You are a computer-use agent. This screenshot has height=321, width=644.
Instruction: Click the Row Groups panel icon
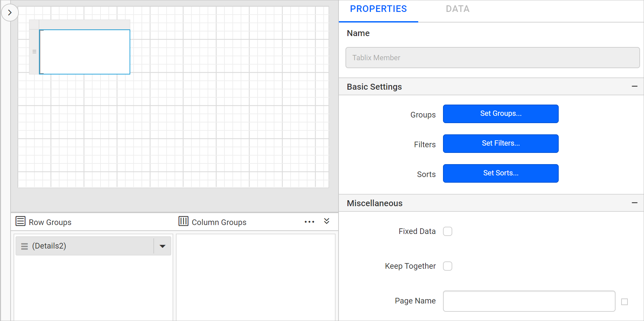[x=20, y=221]
